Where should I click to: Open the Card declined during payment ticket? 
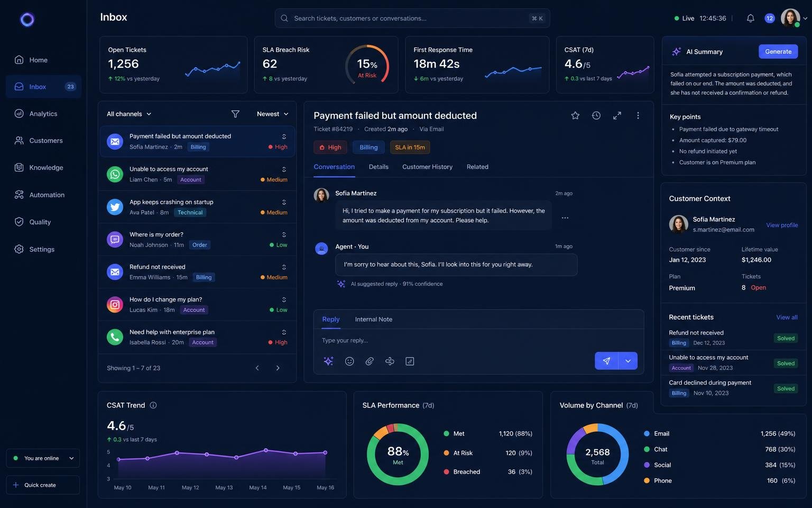733,388
